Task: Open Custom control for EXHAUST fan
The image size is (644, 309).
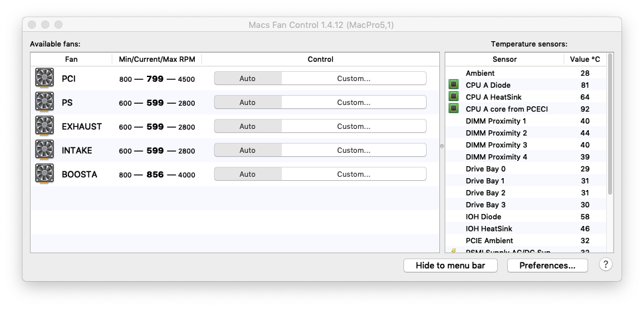Action: point(354,126)
